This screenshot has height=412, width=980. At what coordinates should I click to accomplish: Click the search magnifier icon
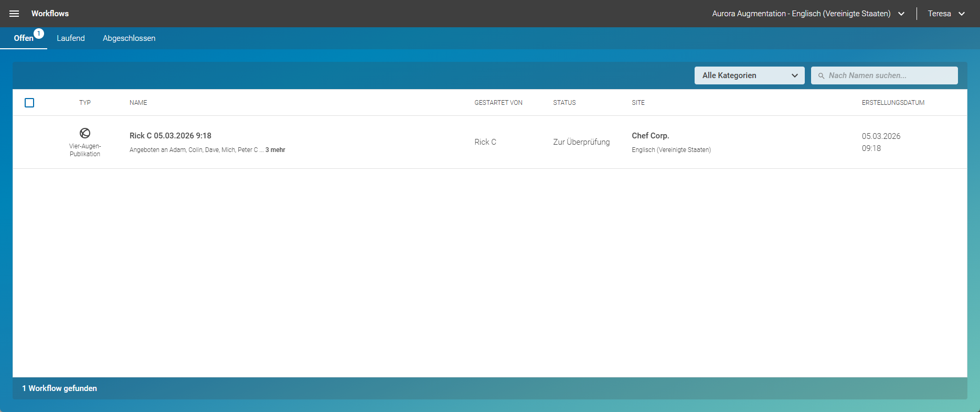pos(821,75)
